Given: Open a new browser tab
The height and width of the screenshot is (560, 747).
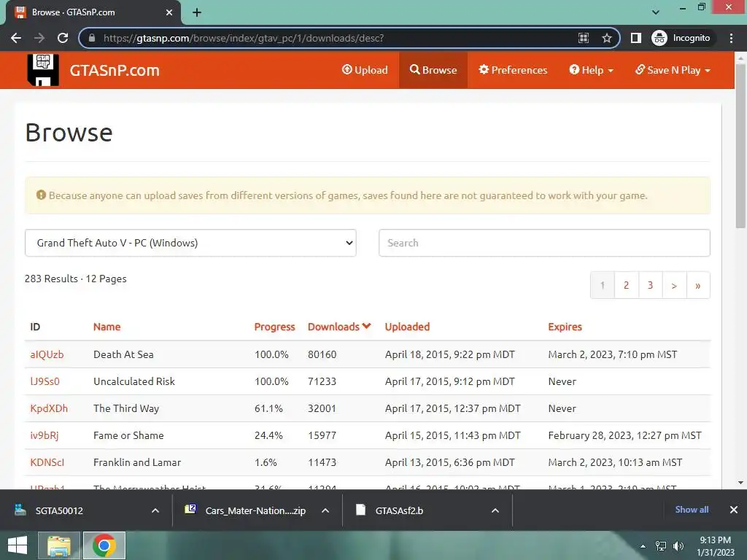Looking at the screenshot, I should point(197,12).
